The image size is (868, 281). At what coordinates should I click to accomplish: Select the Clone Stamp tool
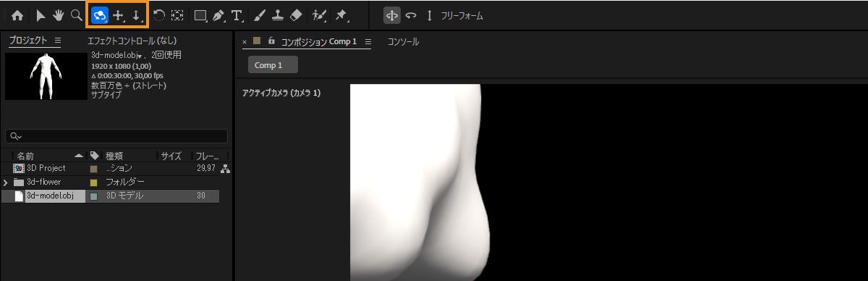[x=278, y=15]
